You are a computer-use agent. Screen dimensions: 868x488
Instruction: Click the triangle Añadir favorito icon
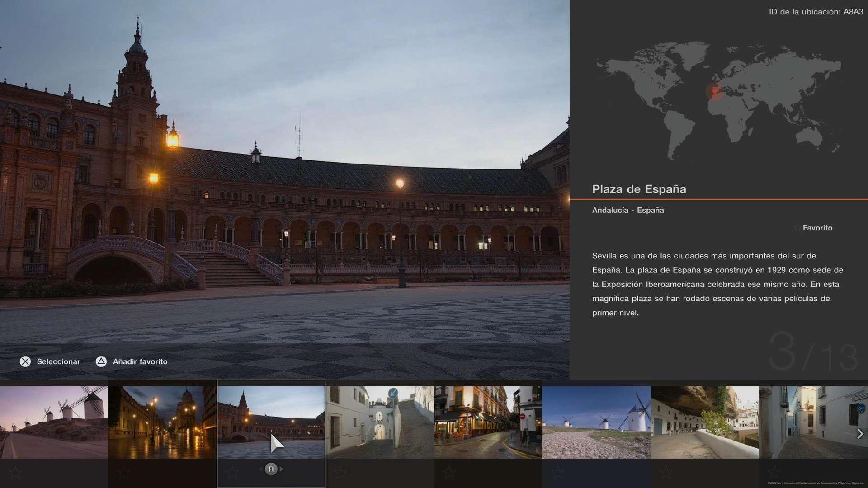(x=101, y=361)
